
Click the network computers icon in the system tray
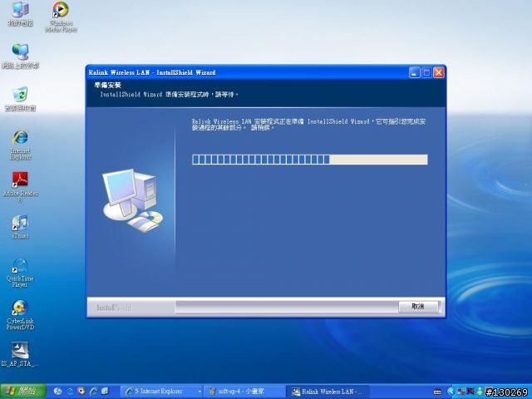tap(461, 392)
